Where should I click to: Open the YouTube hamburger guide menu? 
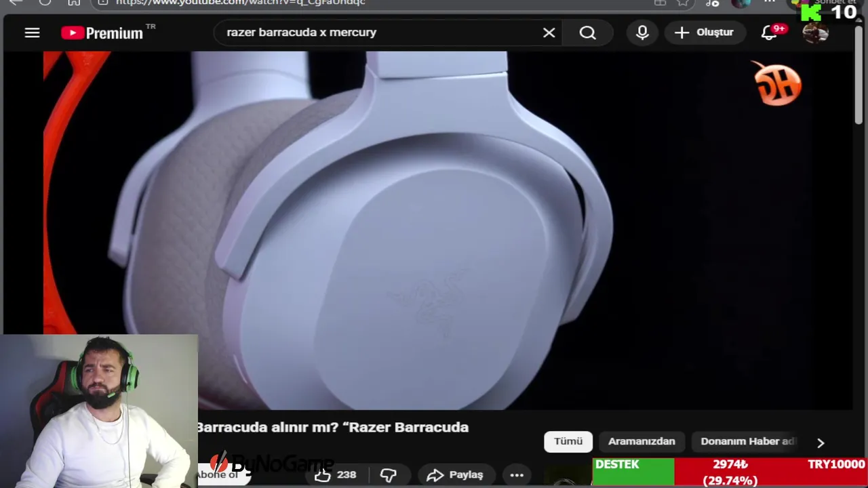pyautogui.click(x=32, y=33)
